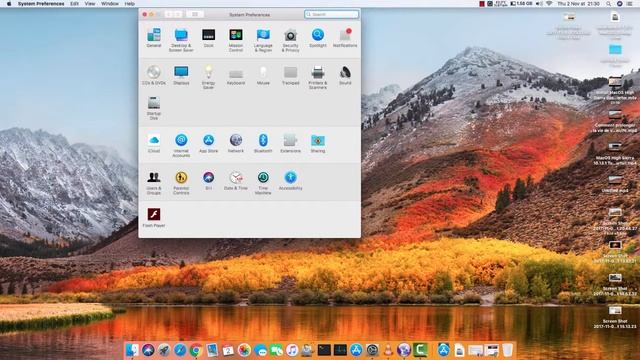Image resolution: width=640 pixels, height=360 pixels.
Task: Click the Wi-Fi status icon in the menu bar
Action: 549,4
